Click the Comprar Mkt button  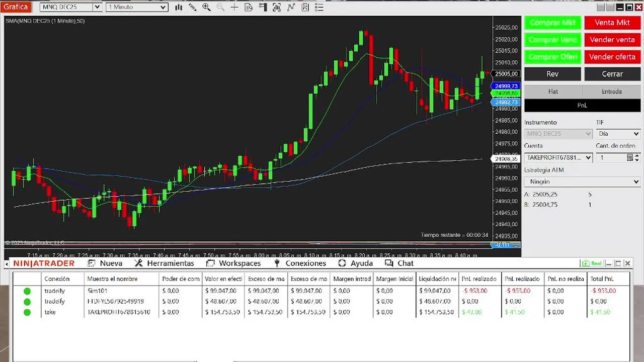[x=552, y=23]
